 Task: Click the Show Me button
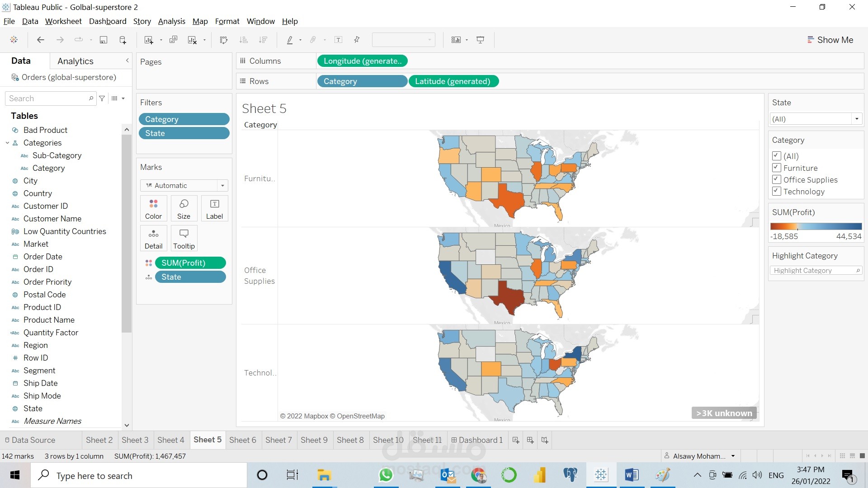click(x=830, y=40)
